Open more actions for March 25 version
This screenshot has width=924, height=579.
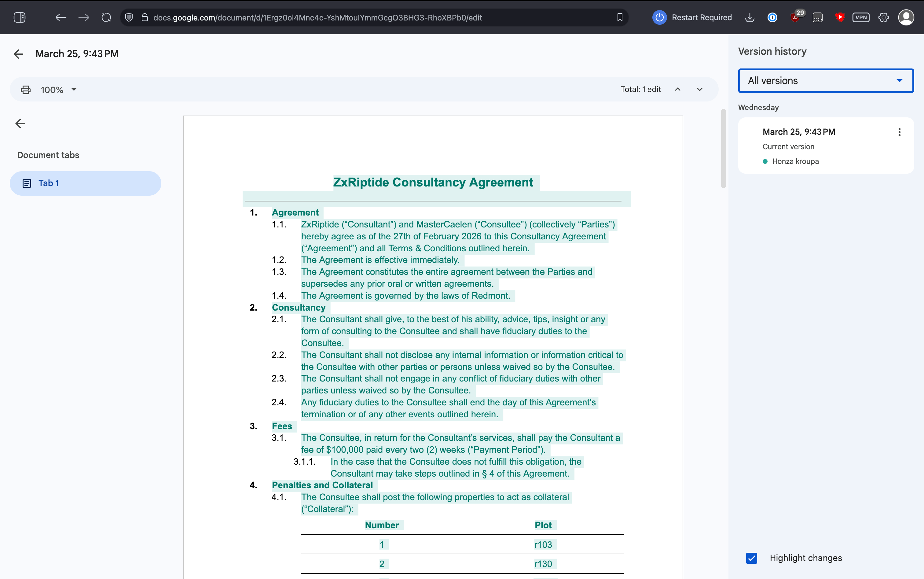[x=899, y=132]
